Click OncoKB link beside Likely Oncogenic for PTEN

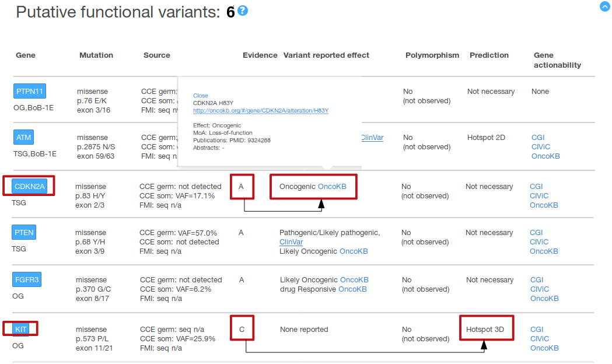coord(354,251)
